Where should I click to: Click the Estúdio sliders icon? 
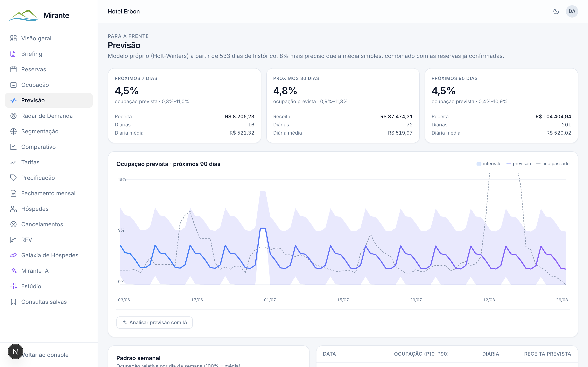click(x=13, y=286)
